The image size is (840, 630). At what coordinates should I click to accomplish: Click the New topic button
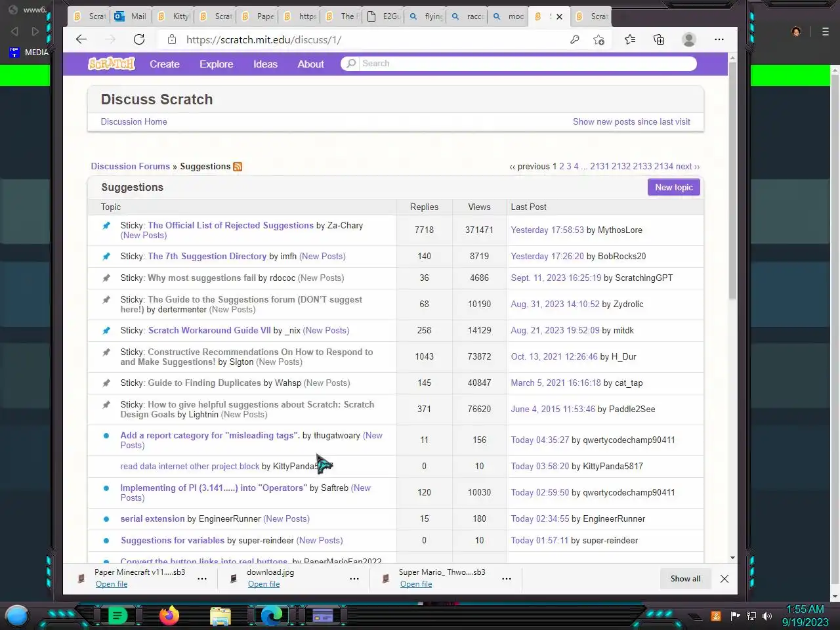click(674, 187)
